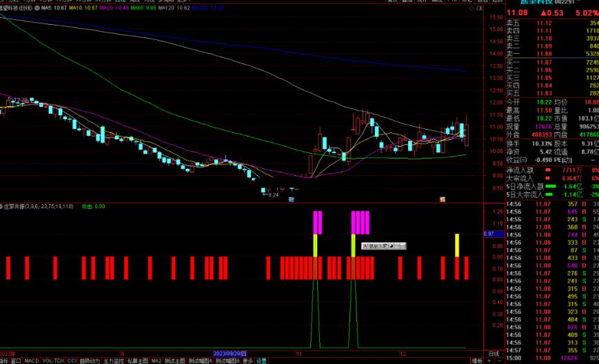Select the CCI indicator tab
The height and width of the screenshot is (364, 599).
[x=72, y=361]
